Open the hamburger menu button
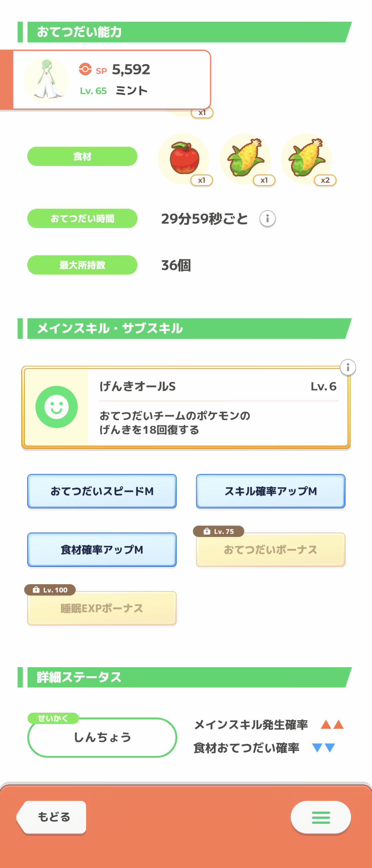This screenshot has height=868, width=372. (x=321, y=817)
